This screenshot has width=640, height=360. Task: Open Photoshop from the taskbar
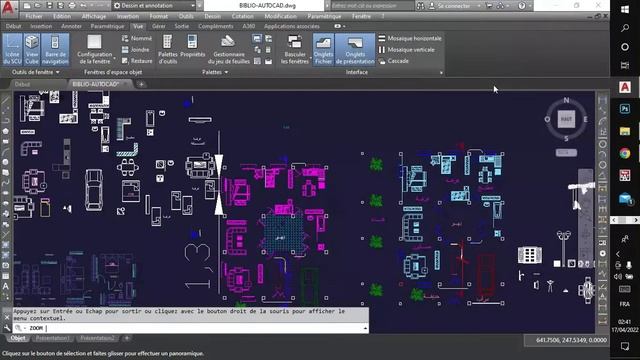tap(624, 109)
